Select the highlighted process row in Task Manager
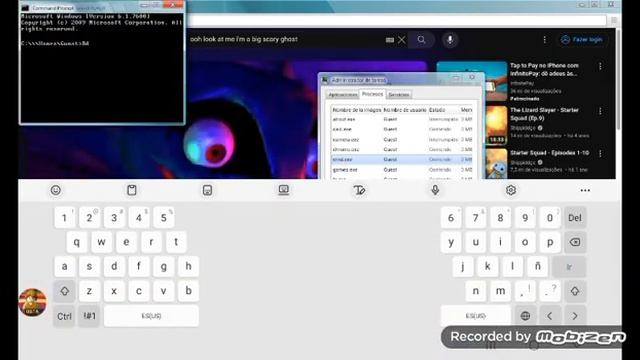 [x=402, y=160]
